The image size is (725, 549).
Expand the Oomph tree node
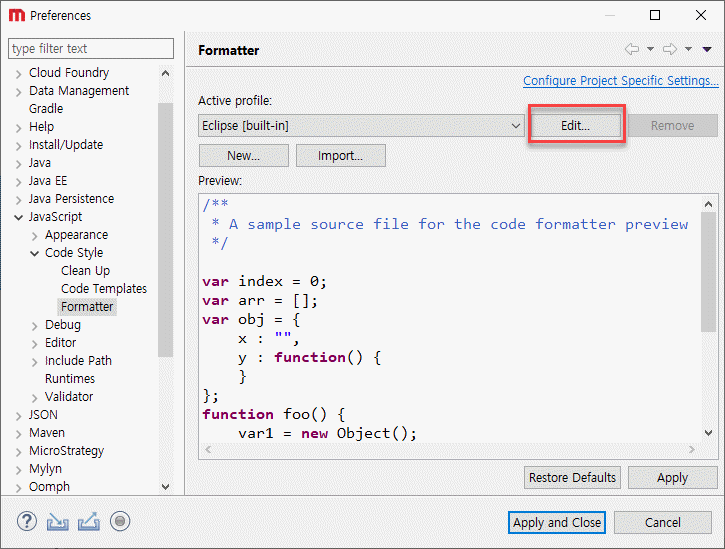[x=18, y=488]
